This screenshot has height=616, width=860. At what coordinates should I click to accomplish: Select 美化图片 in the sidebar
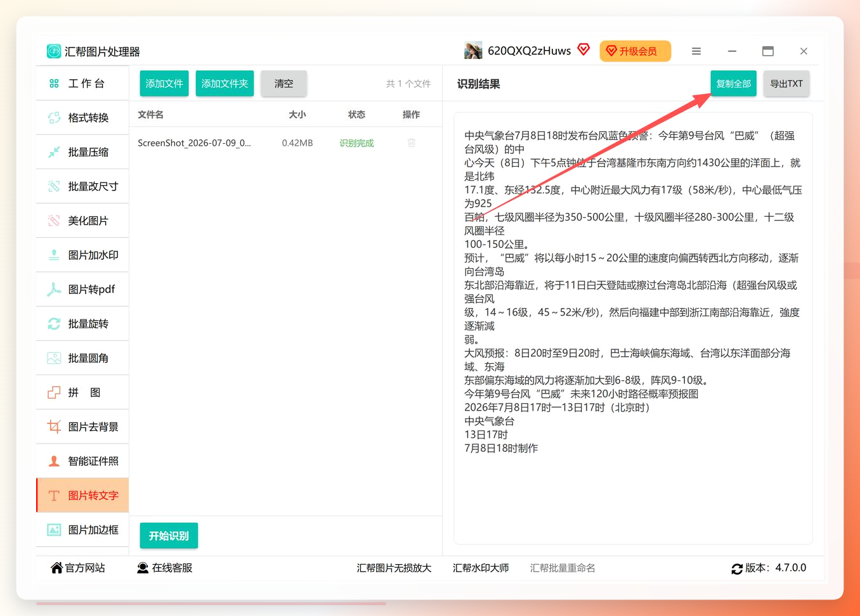pyautogui.click(x=88, y=221)
